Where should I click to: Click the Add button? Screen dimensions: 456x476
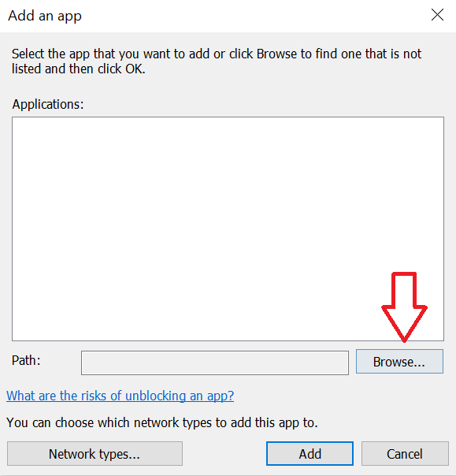[310, 453]
